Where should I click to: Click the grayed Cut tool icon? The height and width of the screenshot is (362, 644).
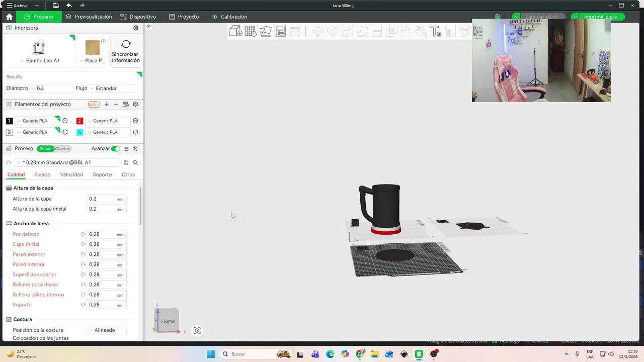pyautogui.click(x=377, y=32)
